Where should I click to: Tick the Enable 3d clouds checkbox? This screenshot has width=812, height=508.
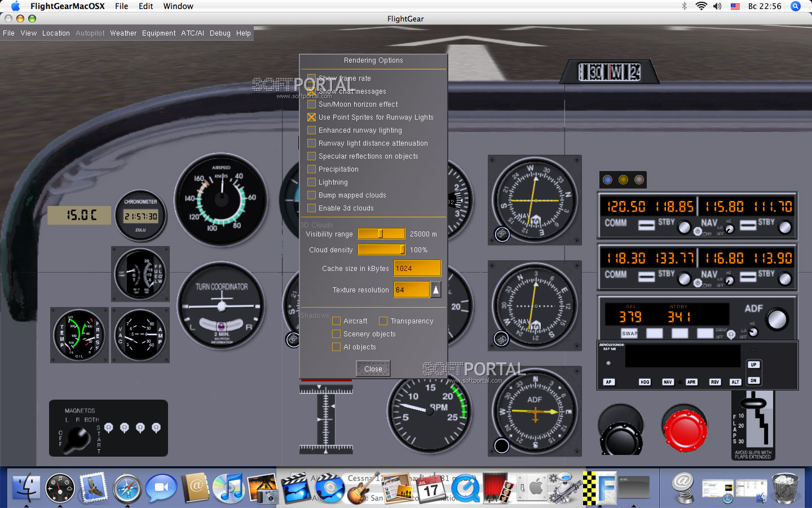[x=311, y=208]
